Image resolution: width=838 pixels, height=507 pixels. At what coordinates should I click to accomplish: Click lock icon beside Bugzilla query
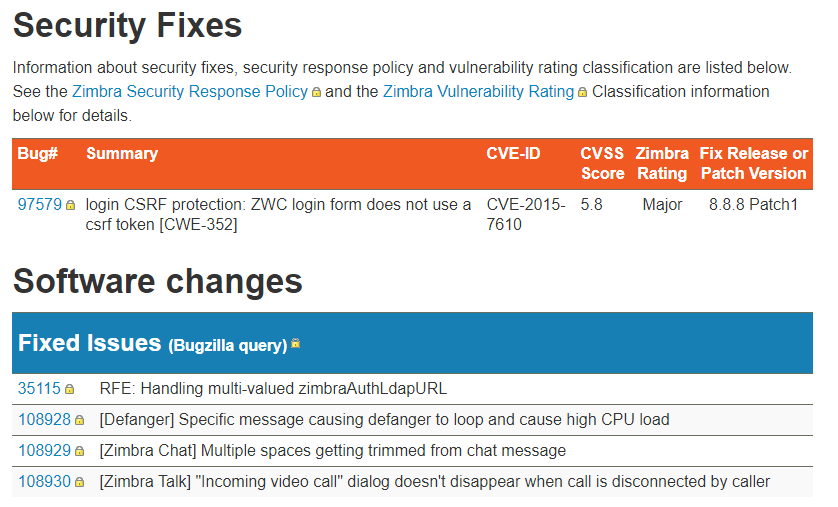pyautogui.click(x=295, y=344)
